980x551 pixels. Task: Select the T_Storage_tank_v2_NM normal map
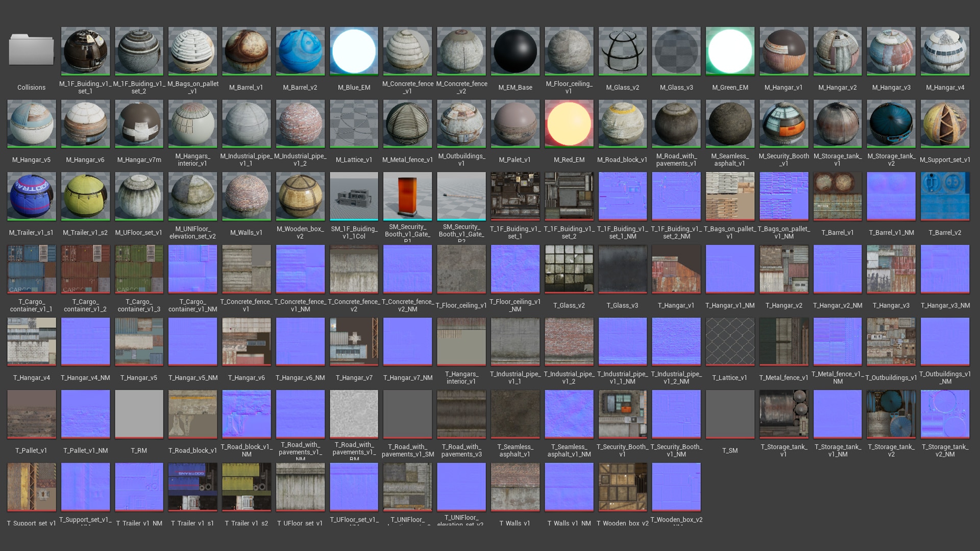click(x=945, y=414)
